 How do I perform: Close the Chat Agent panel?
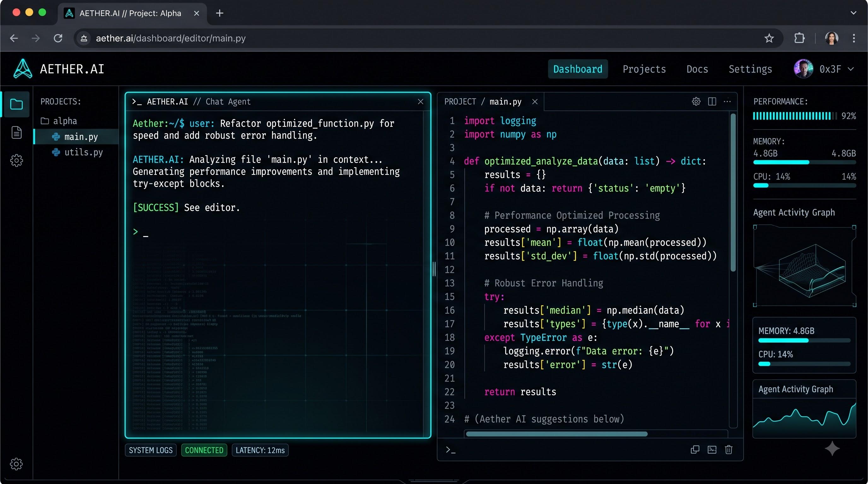coord(420,102)
